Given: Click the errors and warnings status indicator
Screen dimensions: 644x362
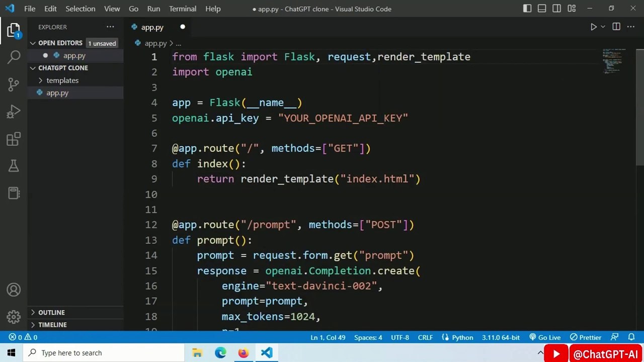Looking at the screenshot, I should coord(24,337).
